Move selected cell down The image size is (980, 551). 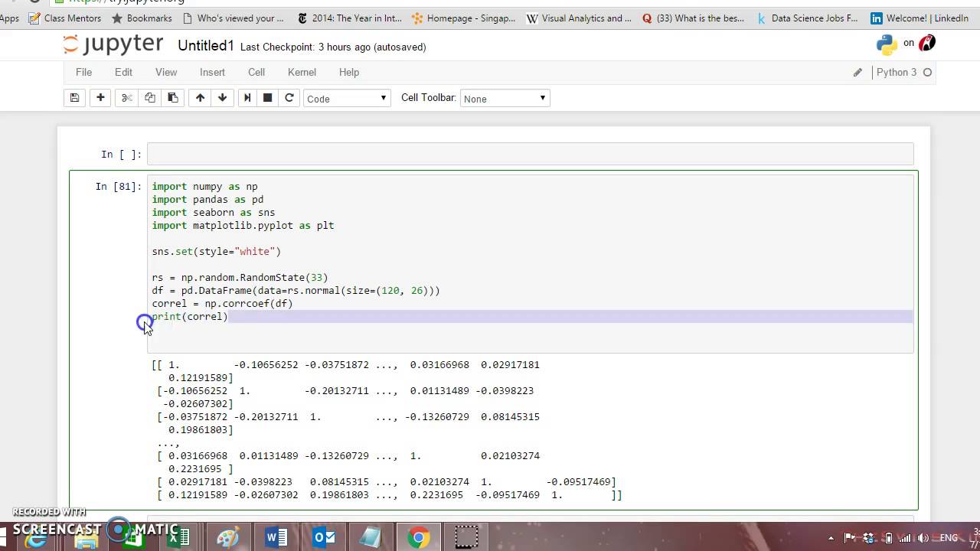pyautogui.click(x=223, y=98)
